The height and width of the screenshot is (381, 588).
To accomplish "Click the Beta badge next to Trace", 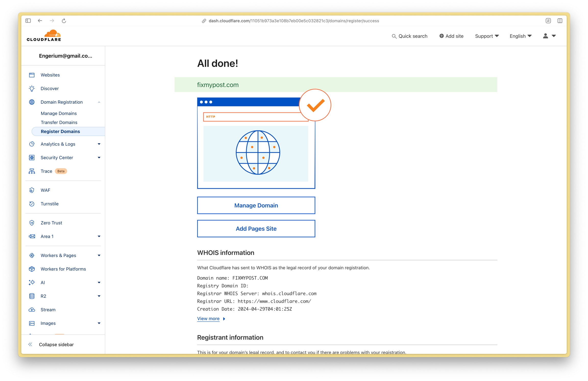I will (x=61, y=171).
